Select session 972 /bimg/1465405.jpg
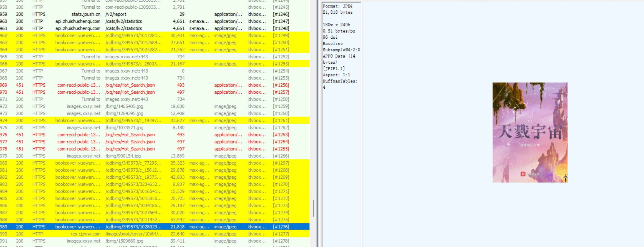This screenshot has width=644, height=247. click(155, 106)
